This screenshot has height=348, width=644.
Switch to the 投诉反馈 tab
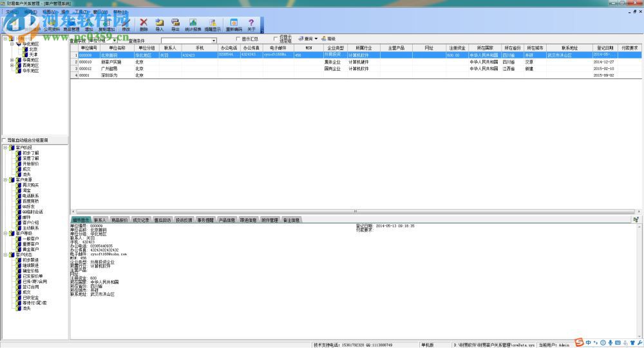click(x=184, y=221)
